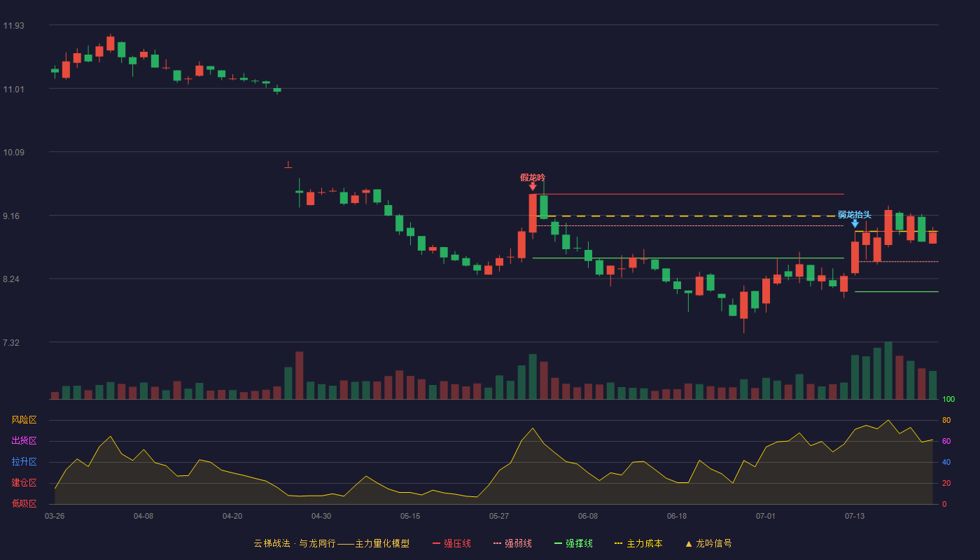Click the 05-27 date label
The image size is (980, 560).
499,516
